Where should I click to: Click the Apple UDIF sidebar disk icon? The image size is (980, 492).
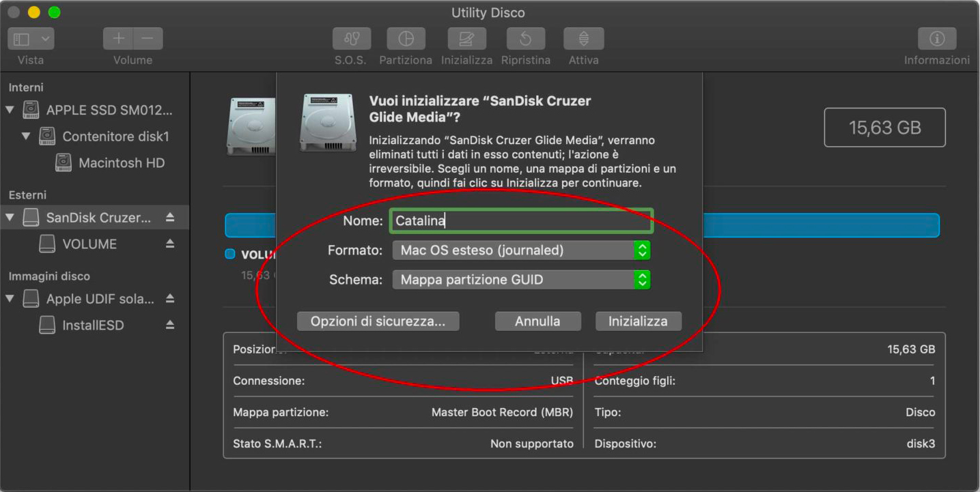(x=31, y=299)
